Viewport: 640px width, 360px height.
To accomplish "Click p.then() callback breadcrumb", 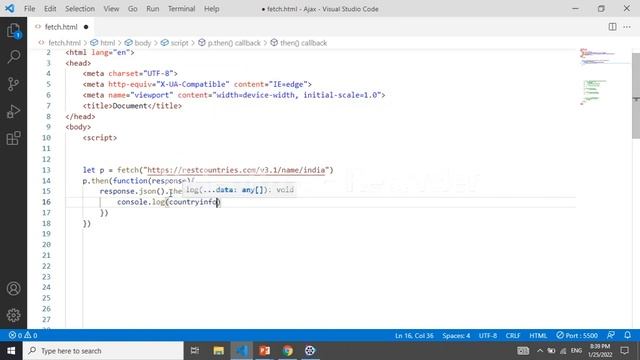I will [x=234, y=43].
